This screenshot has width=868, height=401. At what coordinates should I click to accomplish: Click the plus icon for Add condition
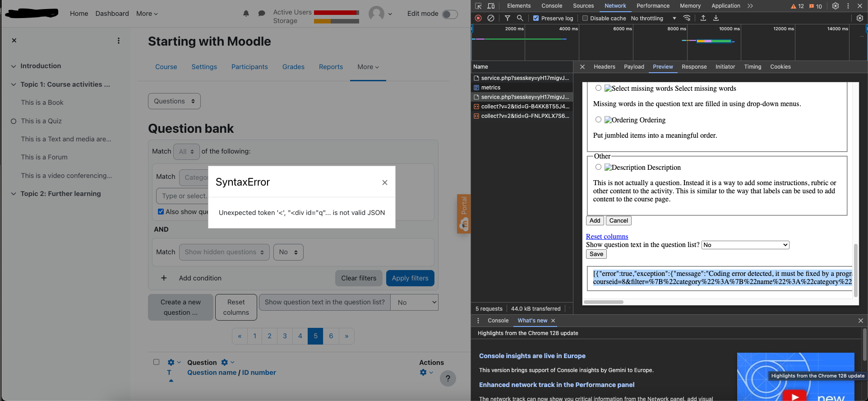click(x=164, y=278)
